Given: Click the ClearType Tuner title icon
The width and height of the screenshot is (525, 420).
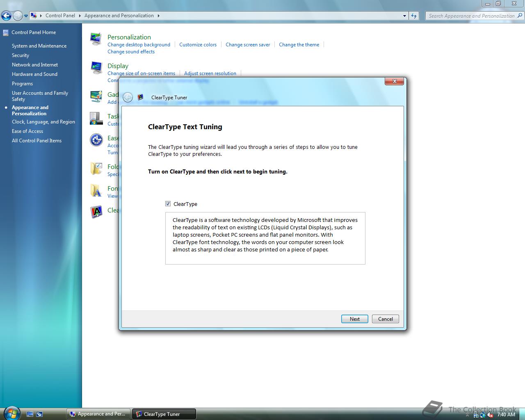Looking at the screenshot, I should click(140, 97).
